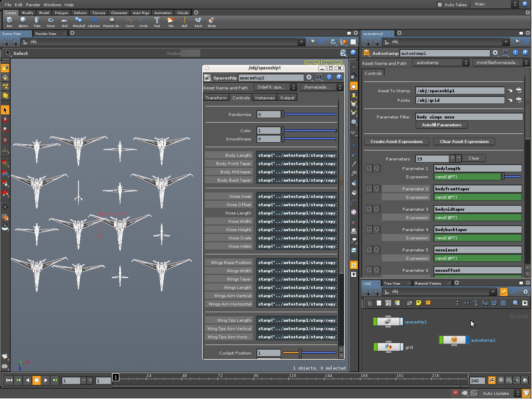
Task: Select the Rivet shelf tool
Action: 198,22
